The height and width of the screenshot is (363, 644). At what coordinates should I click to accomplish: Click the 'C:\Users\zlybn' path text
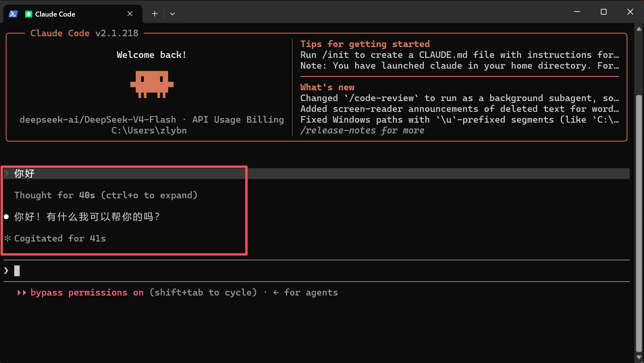point(149,130)
